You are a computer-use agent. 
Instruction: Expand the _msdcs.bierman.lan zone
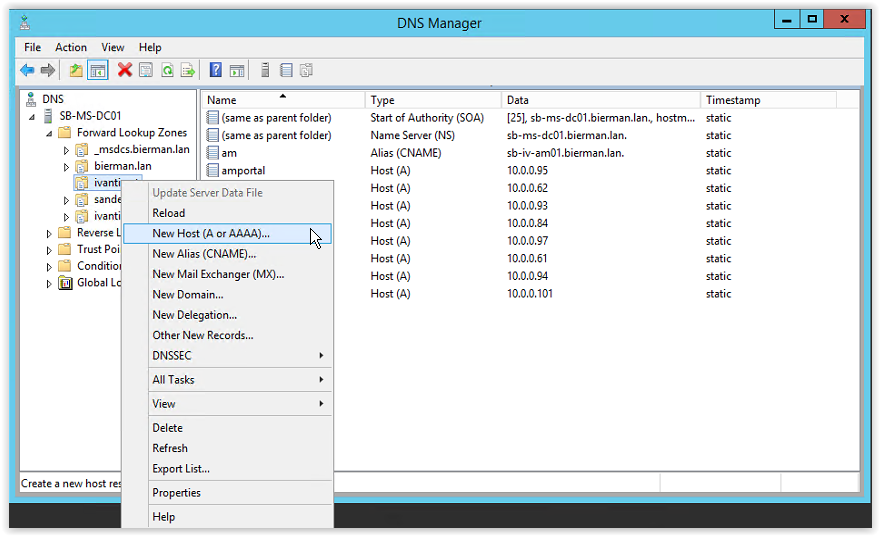(66, 150)
